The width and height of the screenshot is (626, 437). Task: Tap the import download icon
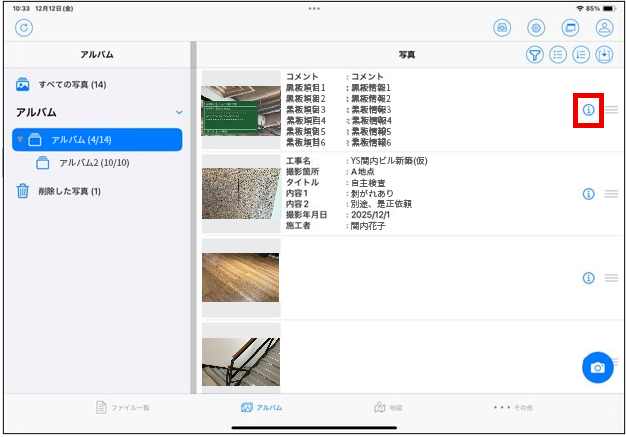[x=604, y=55]
